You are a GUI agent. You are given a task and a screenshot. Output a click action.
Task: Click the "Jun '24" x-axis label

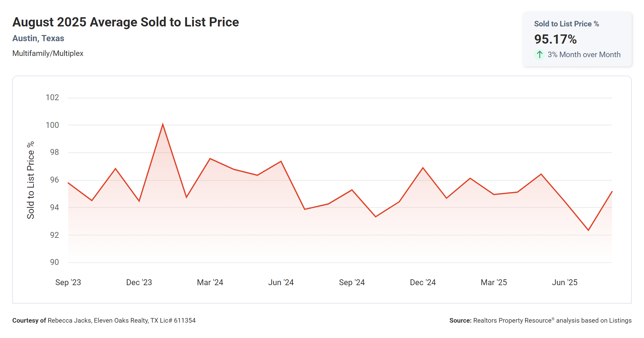pyautogui.click(x=281, y=282)
